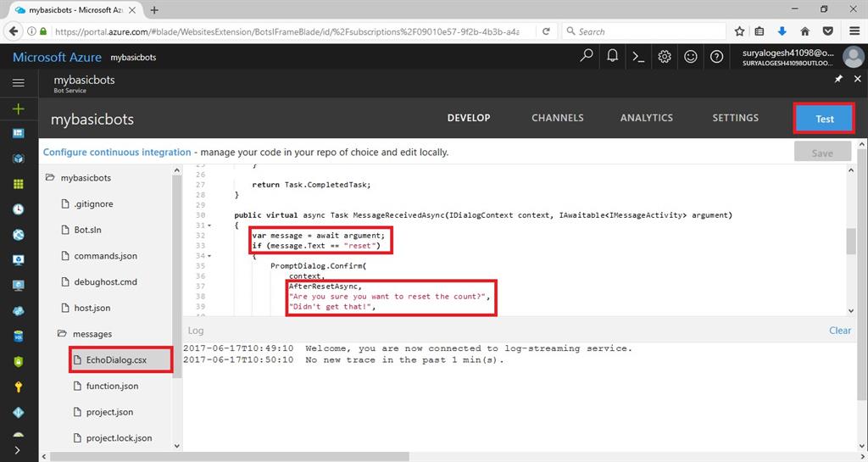Screen dimensions: 868x462
Task: Open help question mark icon
Action: [x=716, y=57]
